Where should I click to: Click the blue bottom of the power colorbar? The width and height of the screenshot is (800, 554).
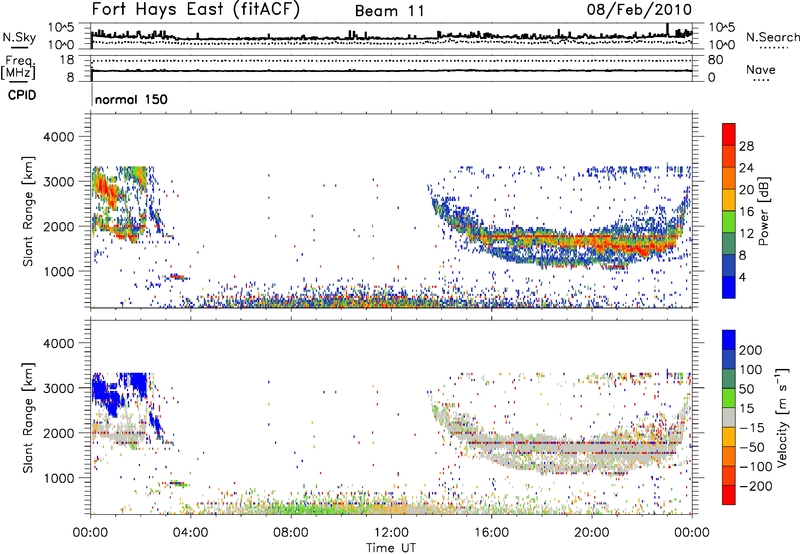tap(729, 287)
